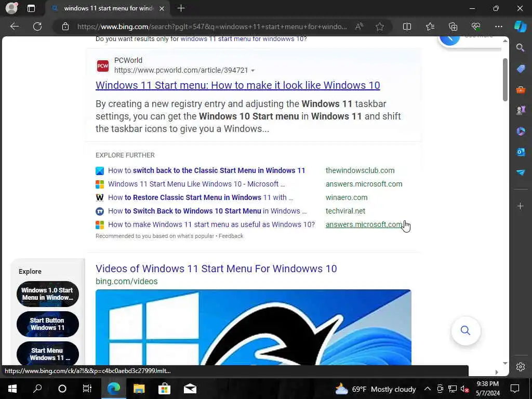This screenshot has width=532, height=399.
Task: Show hidden system tray icons
Action: [x=428, y=389]
